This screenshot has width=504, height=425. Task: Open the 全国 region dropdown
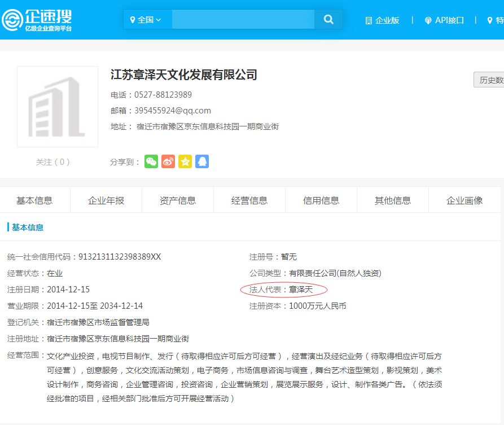tap(147, 19)
